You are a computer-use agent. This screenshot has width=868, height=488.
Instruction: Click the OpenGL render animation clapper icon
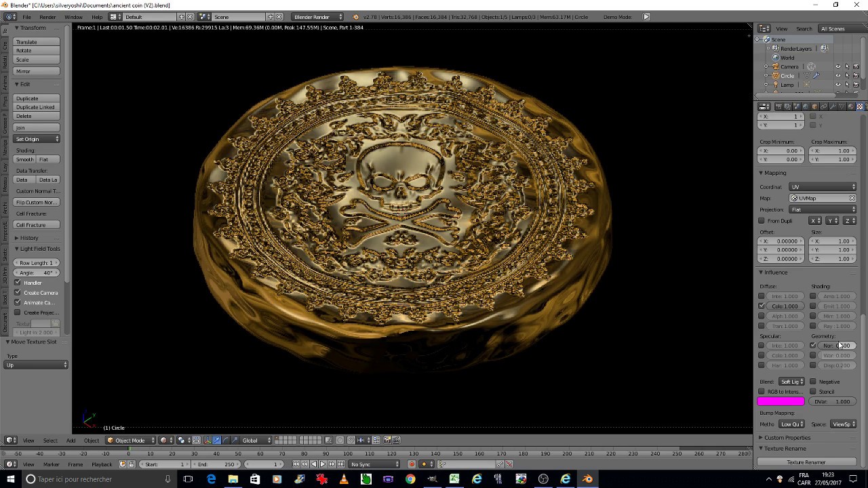[x=396, y=440]
